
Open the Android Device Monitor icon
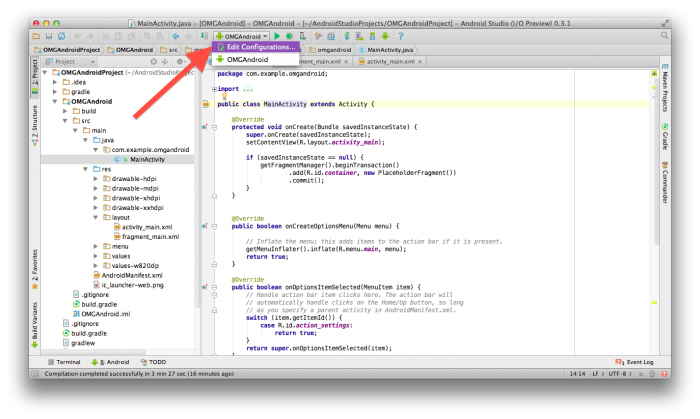[385, 36]
